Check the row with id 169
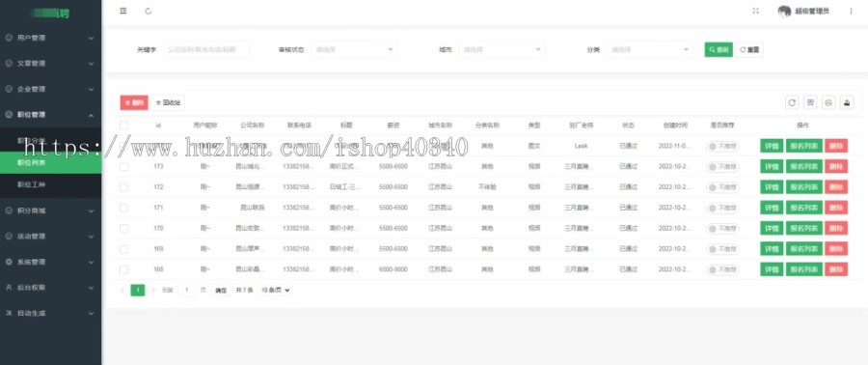This screenshot has width=868, height=365. pyautogui.click(x=124, y=249)
